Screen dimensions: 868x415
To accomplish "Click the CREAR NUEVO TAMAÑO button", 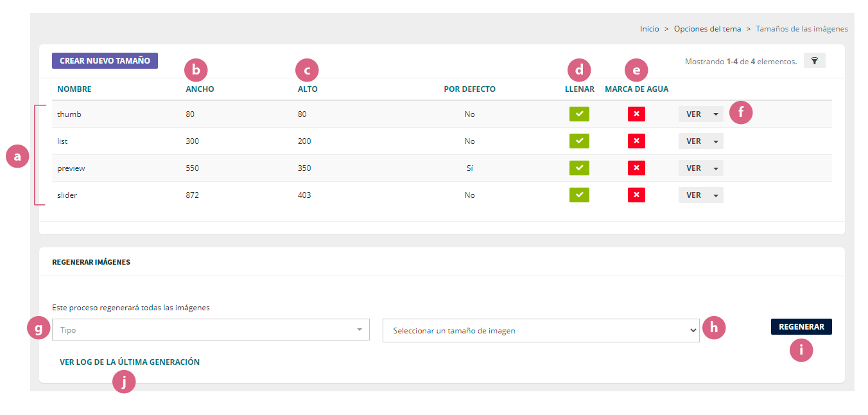I will [105, 61].
